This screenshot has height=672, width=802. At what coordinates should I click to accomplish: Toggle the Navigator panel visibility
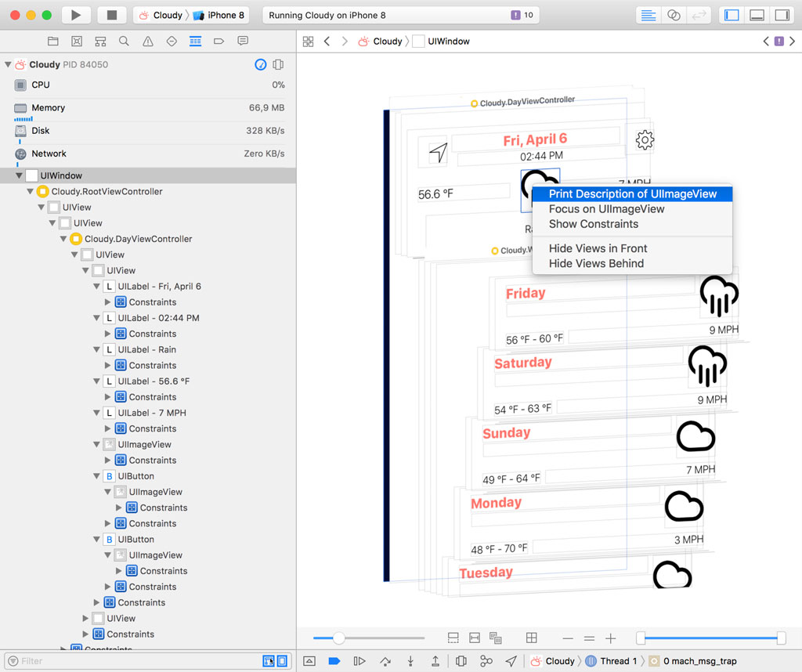point(732,15)
